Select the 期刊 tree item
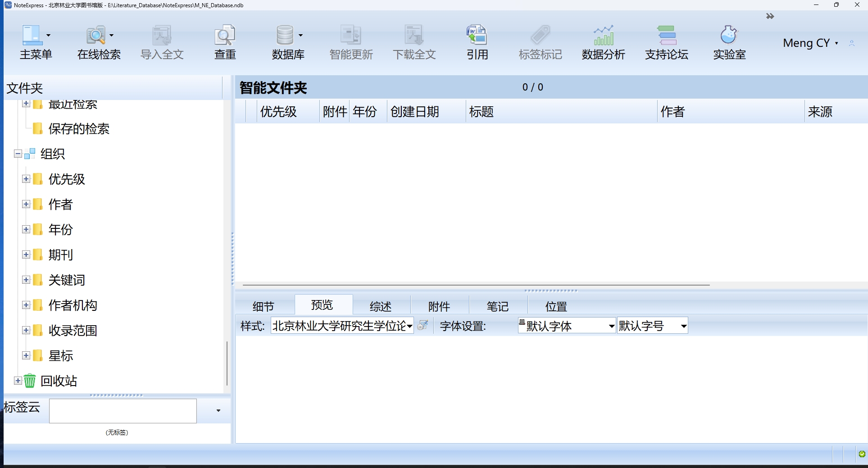This screenshot has width=868, height=468. (60, 254)
